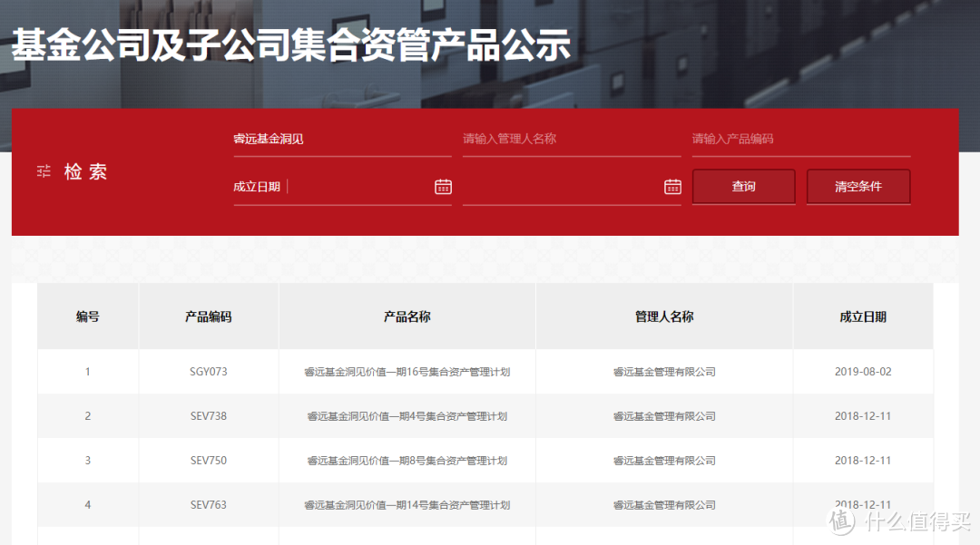Select product code SEV763

tap(208, 504)
